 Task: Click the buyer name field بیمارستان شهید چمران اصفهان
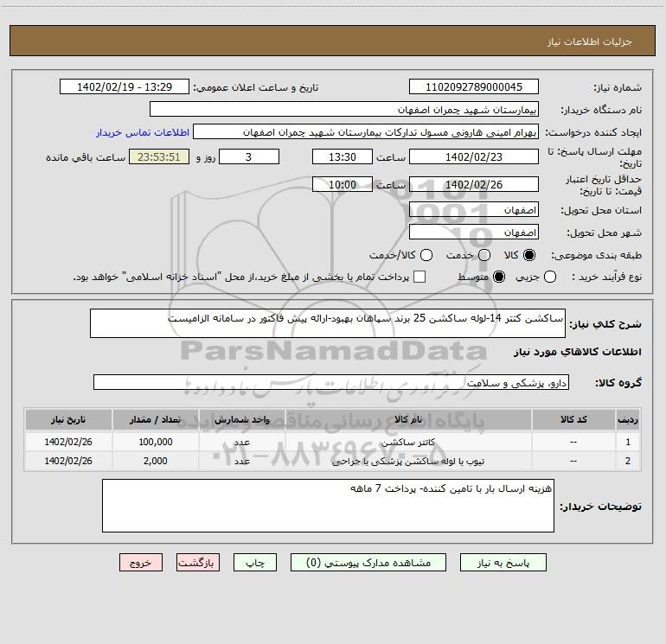click(344, 109)
